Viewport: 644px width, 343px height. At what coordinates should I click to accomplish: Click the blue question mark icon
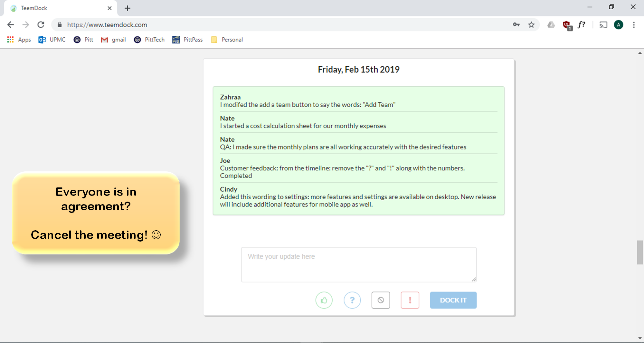tap(352, 300)
